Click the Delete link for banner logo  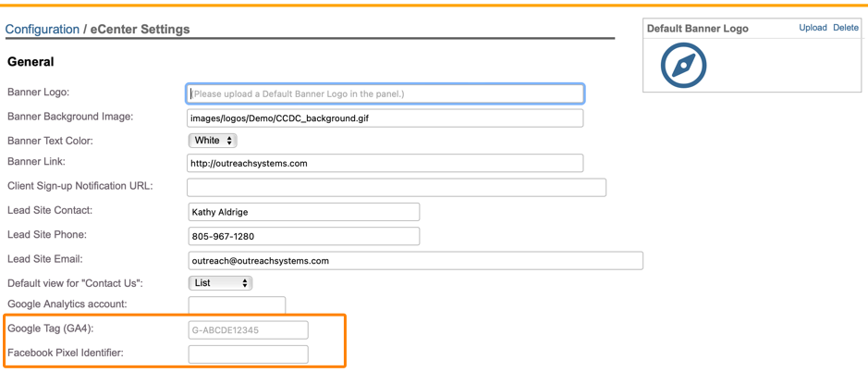[x=845, y=28]
